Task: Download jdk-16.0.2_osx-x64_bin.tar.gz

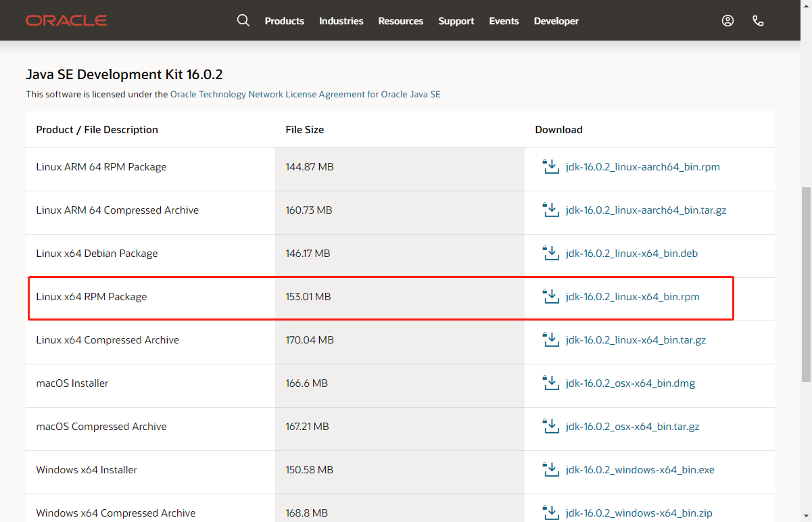Action: [x=633, y=427]
